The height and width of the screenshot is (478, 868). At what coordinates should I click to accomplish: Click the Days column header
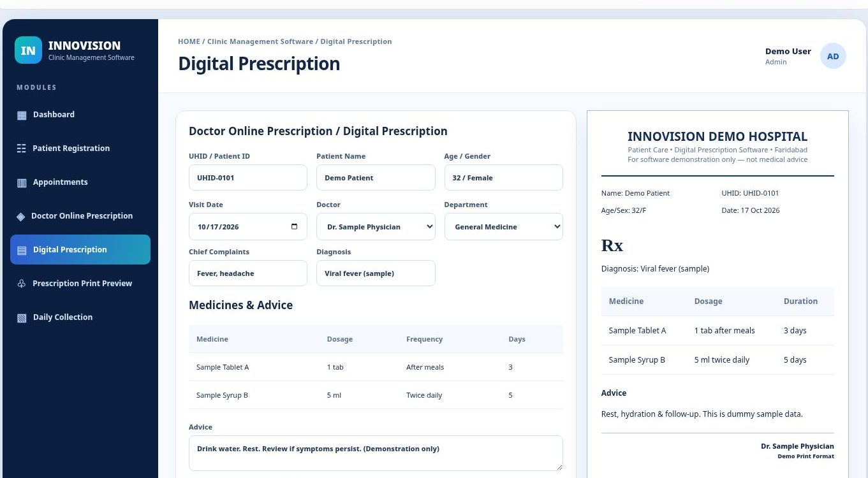pyautogui.click(x=517, y=339)
